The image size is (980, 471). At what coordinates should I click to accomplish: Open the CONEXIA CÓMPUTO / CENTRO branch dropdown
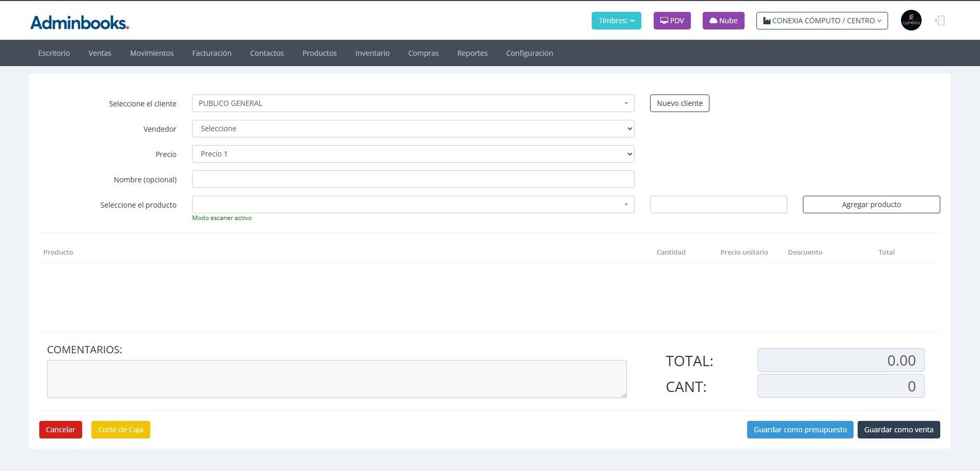(821, 21)
